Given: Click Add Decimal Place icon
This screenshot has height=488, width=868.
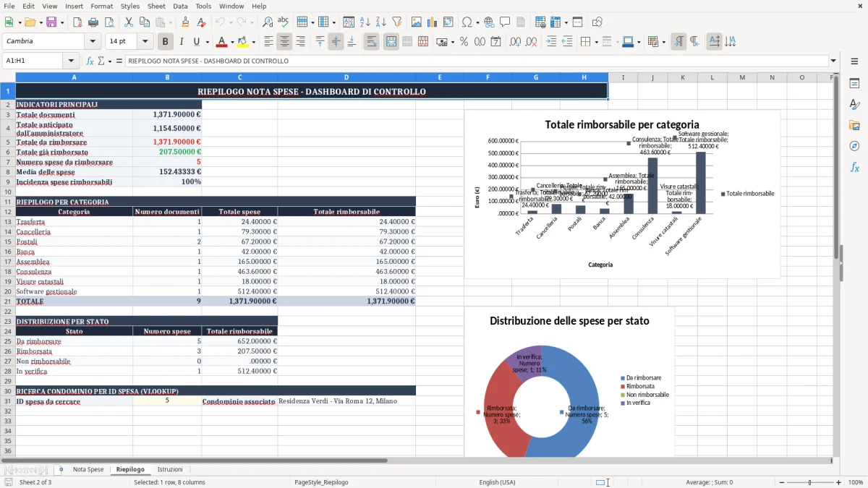Looking at the screenshot, I should 515,42.
